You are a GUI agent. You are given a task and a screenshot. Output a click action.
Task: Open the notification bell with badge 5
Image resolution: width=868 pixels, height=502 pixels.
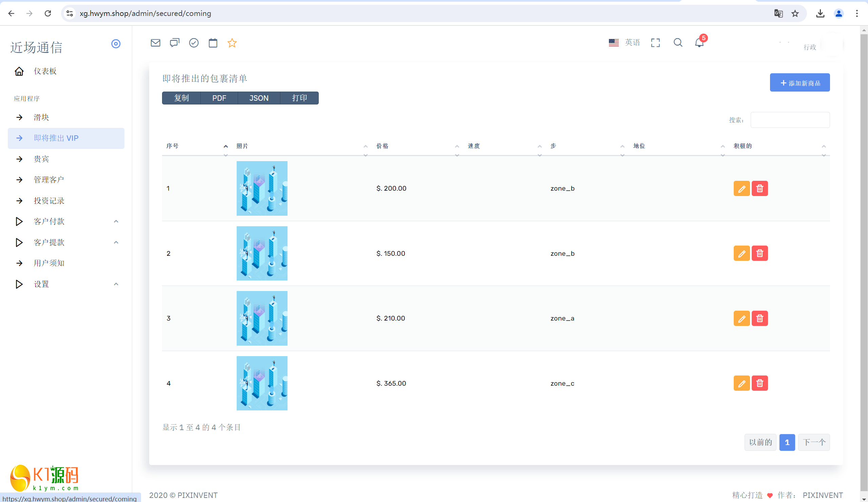coord(699,43)
